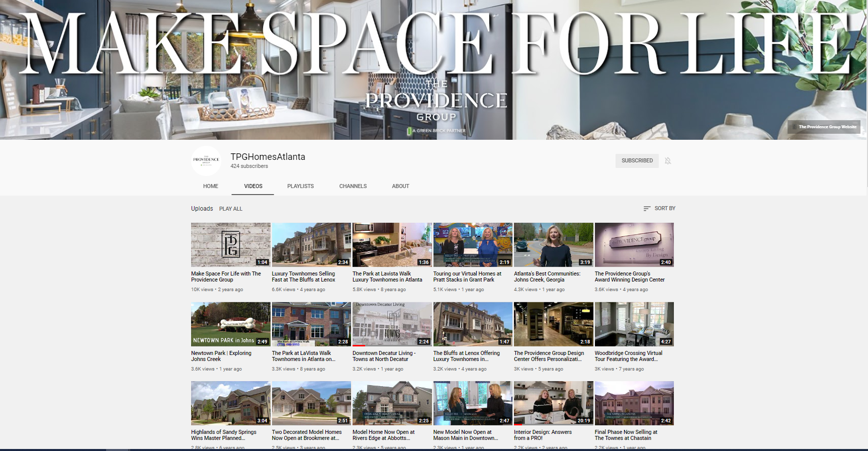Screen dimensions: 868x451
Task: Toggle the notification bell for this channel
Action: (668, 161)
